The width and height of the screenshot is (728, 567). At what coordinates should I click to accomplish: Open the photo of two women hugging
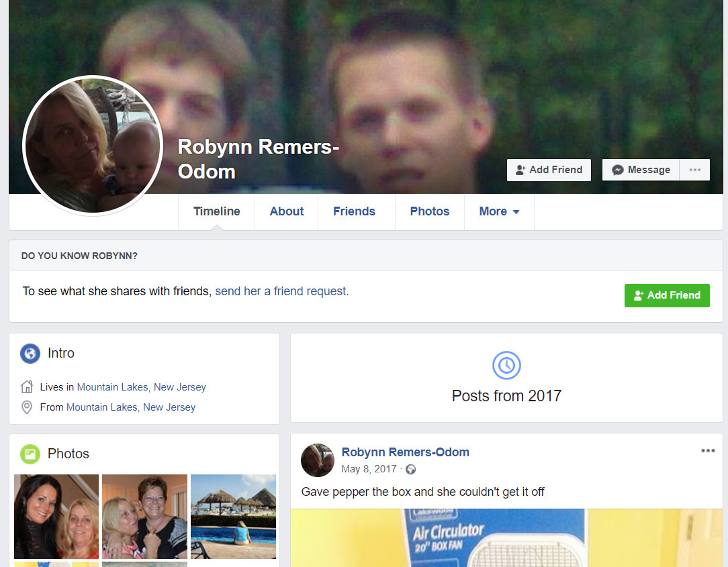coord(145,517)
